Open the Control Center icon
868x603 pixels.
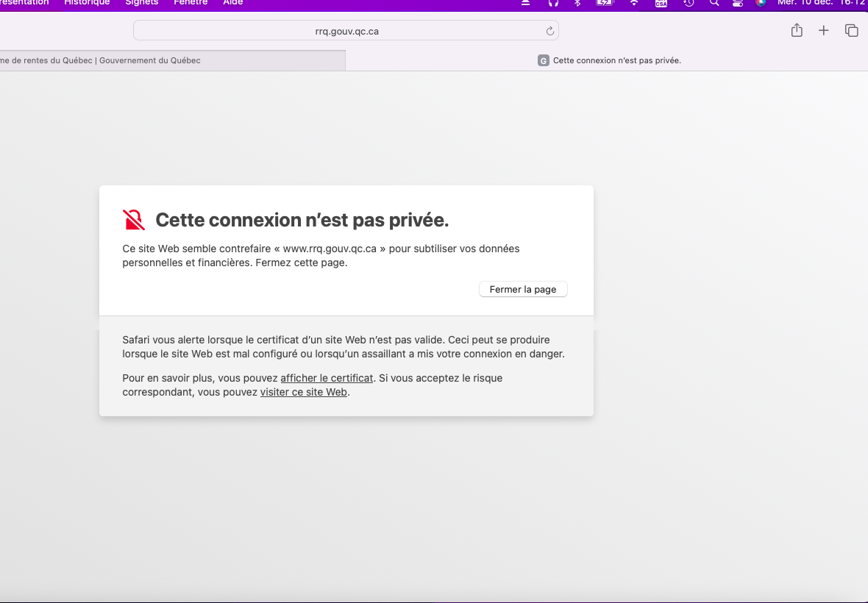737,3
